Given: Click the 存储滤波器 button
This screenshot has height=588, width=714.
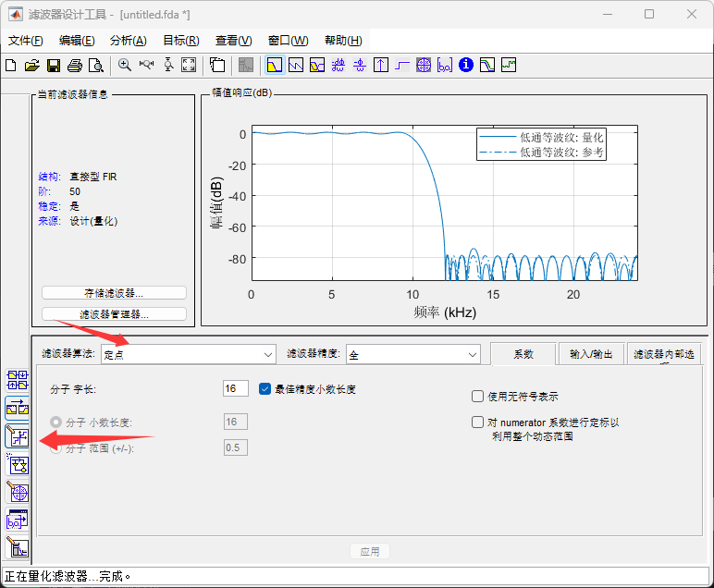Looking at the screenshot, I should tap(114, 293).
